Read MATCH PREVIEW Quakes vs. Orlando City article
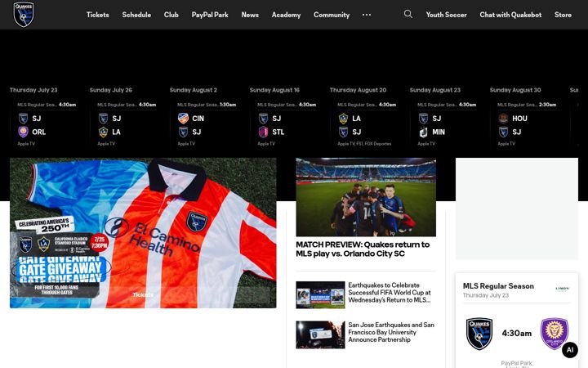588x368 pixels. [363, 249]
